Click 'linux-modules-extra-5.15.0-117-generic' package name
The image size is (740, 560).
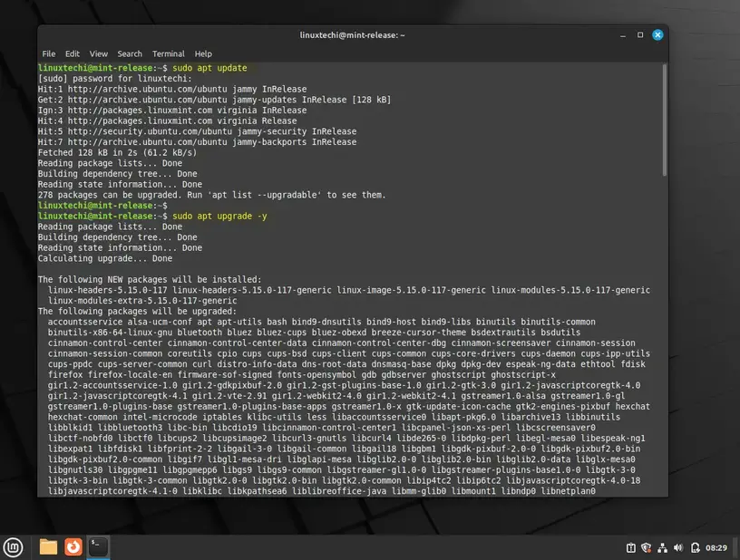[x=142, y=301]
